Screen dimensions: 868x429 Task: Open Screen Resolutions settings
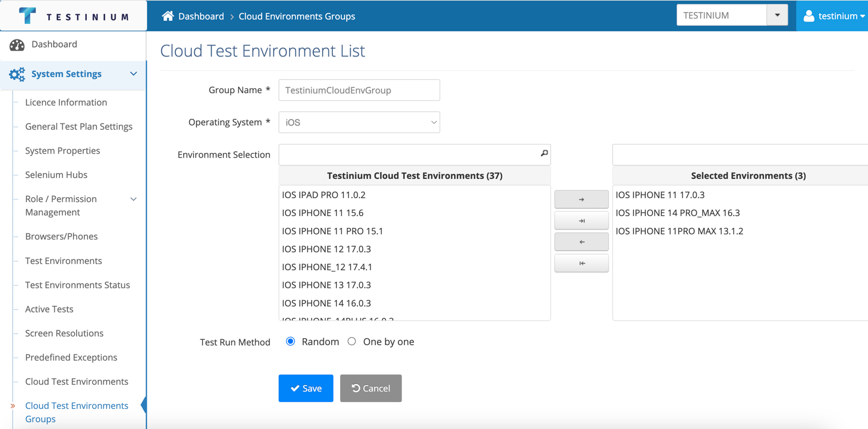[x=65, y=333]
